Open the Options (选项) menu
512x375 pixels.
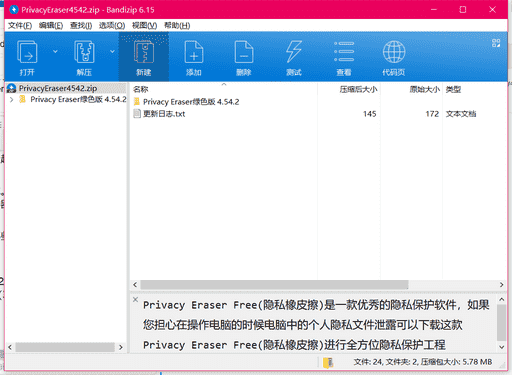point(112,26)
